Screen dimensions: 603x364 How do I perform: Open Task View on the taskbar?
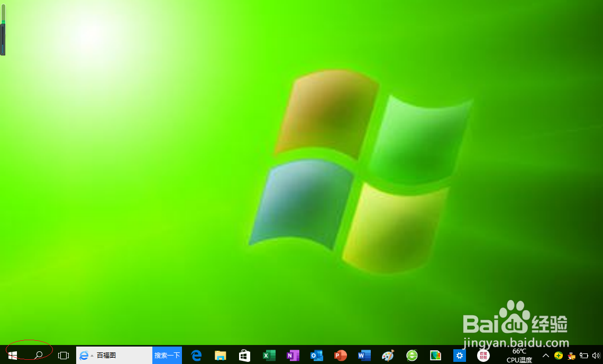[x=63, y=356]
